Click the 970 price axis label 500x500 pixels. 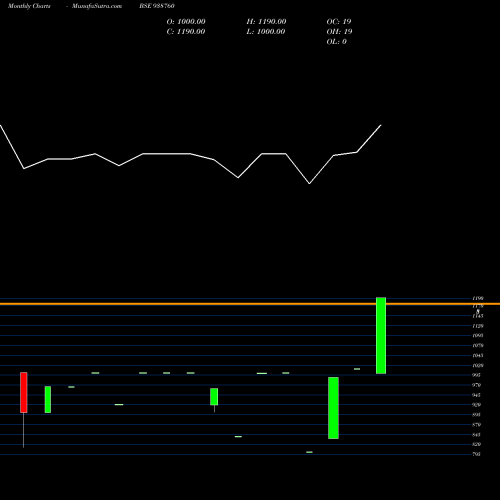[477, 385]
